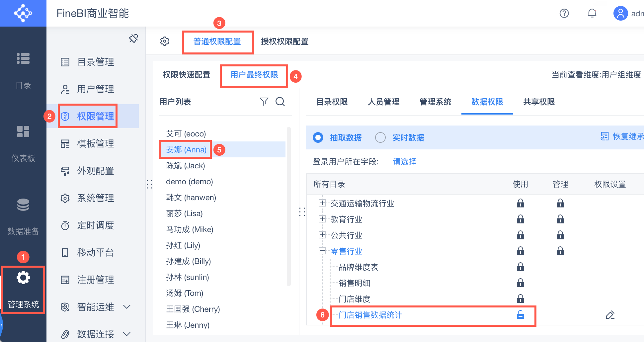Expand the 智能运维 submenu chevron

[x=127, y=306]
